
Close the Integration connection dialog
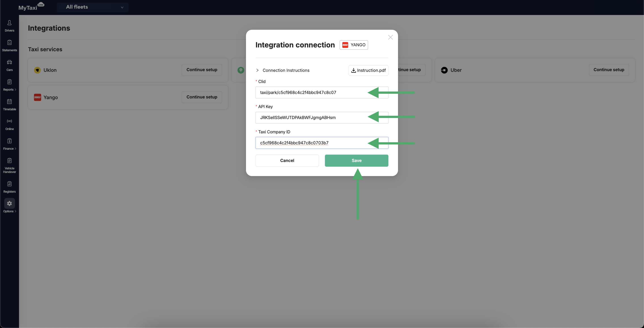(390, 37)
